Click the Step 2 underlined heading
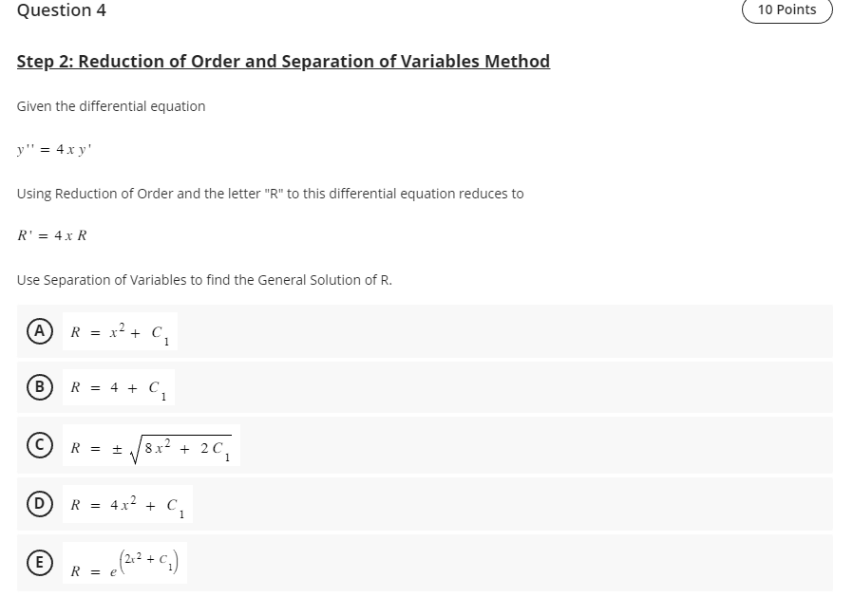 coord(283,61)
